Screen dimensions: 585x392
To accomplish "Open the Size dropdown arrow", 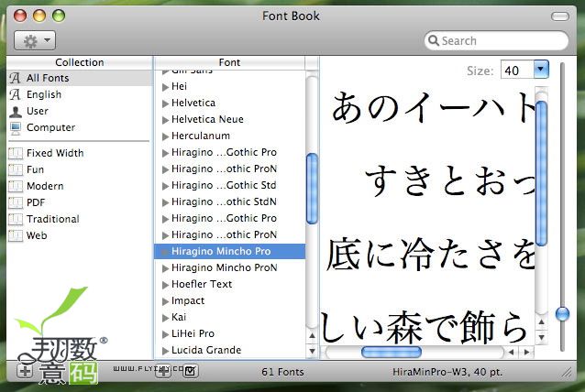I will point(541,70).
